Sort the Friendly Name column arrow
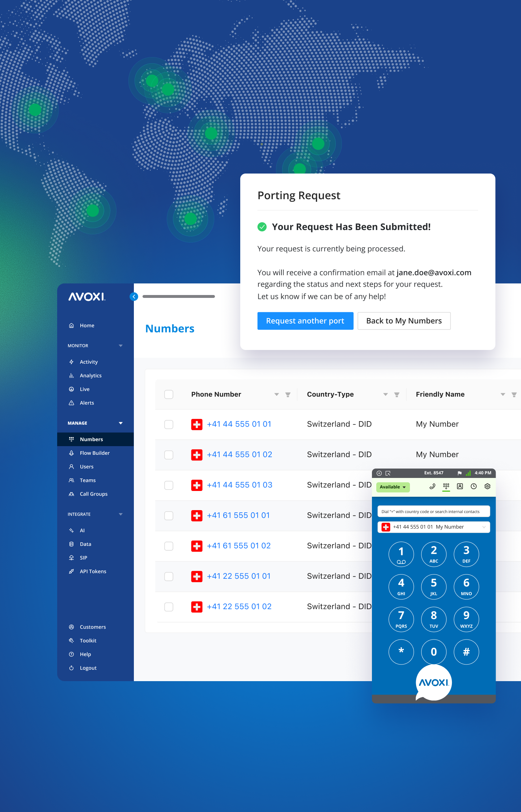The width and height of the screenshot is (521, 812). (x=503, y=395)
